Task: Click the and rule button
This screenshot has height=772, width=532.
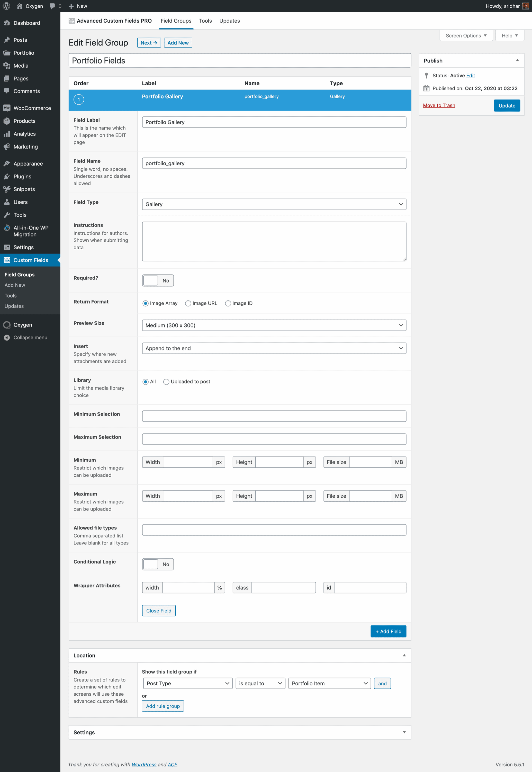Action: [x=382, y=683]
